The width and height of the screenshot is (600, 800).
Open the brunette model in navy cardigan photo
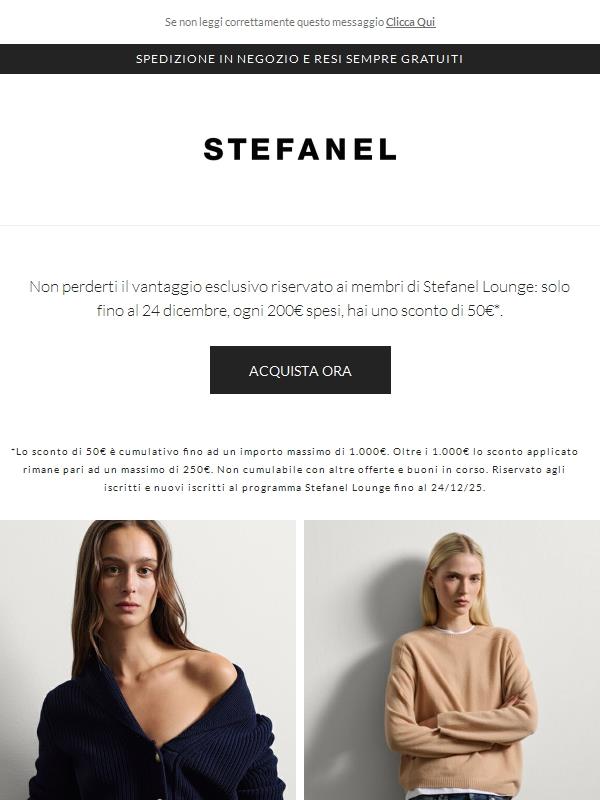click(147, 660)
